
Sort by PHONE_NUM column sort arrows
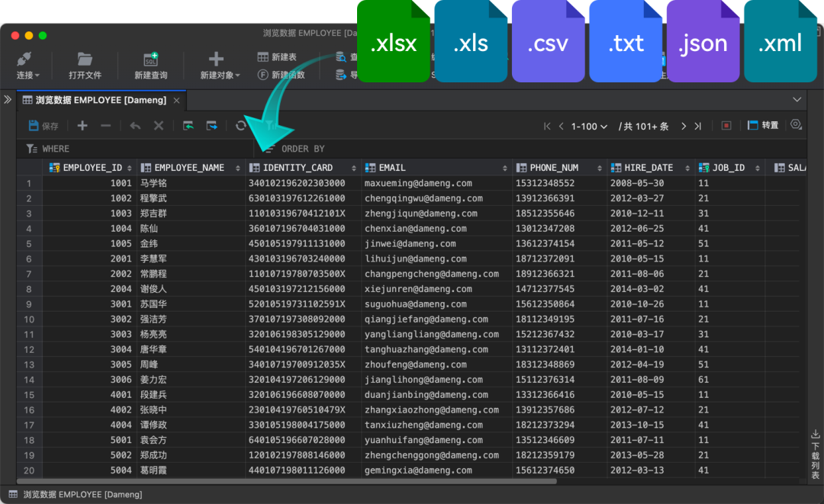click(x=600, y=168)
